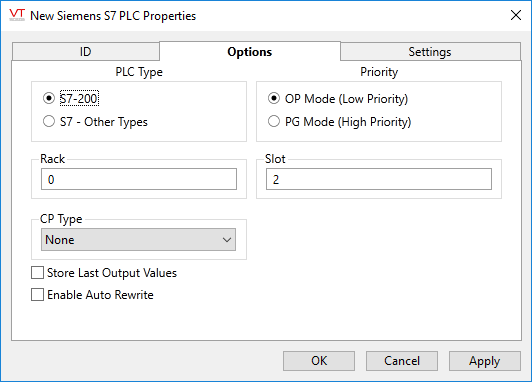The width and height of the screenshot is (532, 382).
Task: Select the Options tab
Action: pyautogui.click(x=250, y=52)
